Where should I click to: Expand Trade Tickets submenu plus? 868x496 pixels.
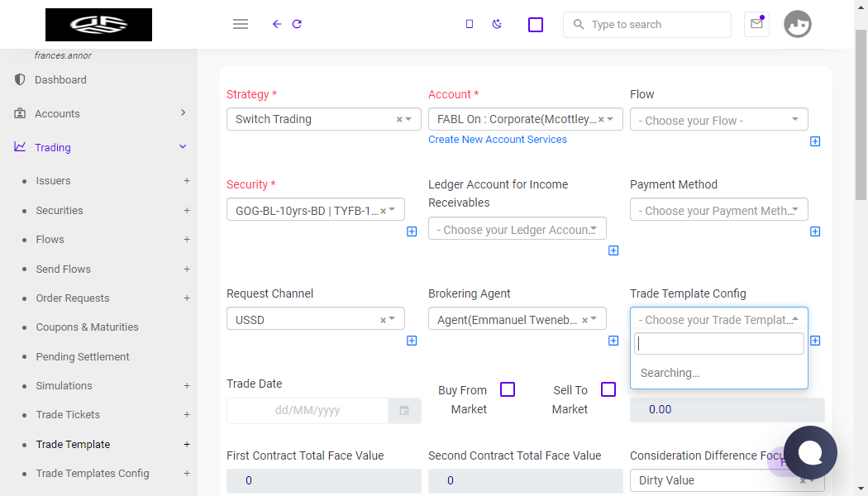[x=187, y=415]
